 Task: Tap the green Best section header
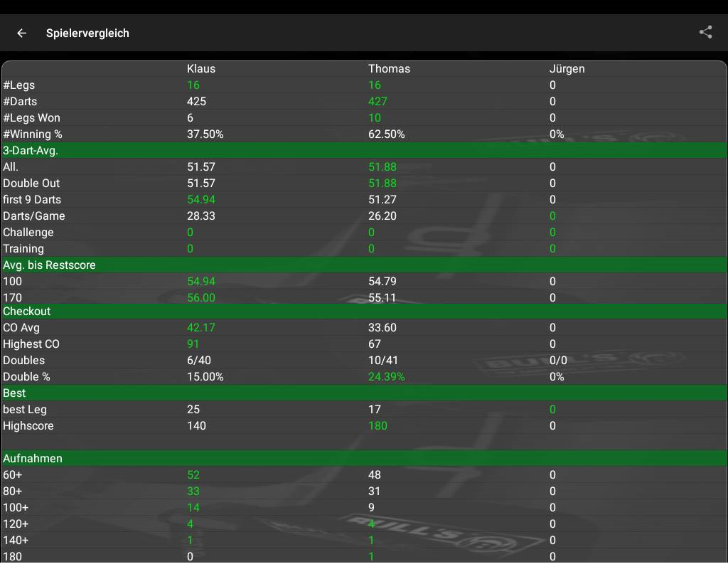14,393
